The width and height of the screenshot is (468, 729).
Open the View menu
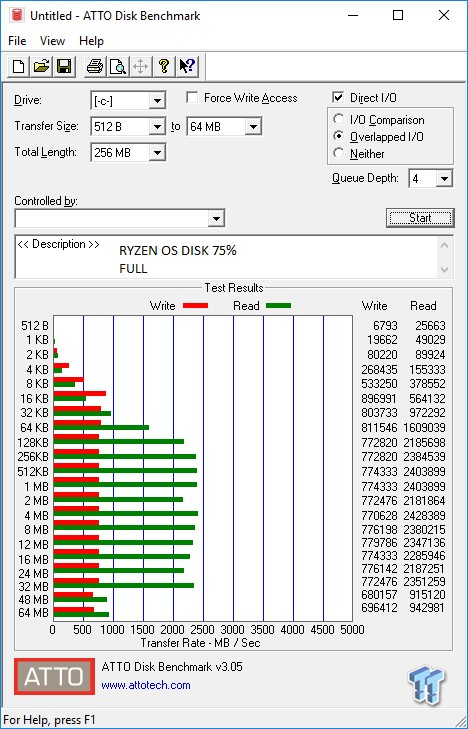[52, 41]
